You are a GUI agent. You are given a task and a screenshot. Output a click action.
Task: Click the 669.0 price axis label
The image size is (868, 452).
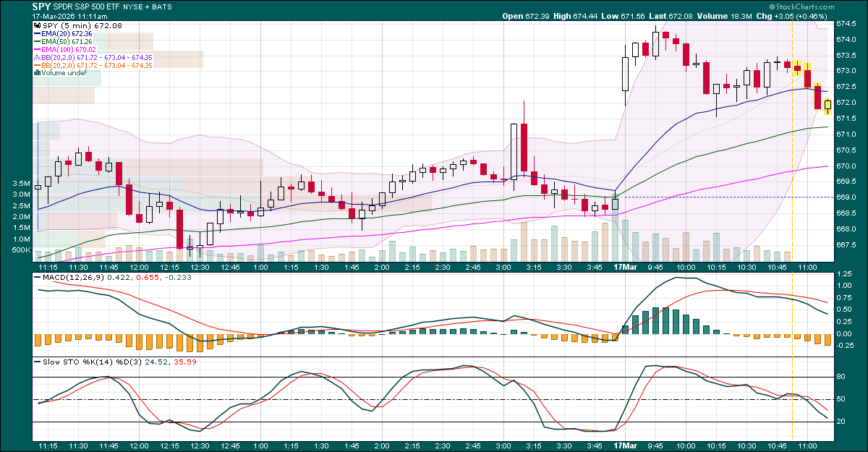(x=847, y=197)
